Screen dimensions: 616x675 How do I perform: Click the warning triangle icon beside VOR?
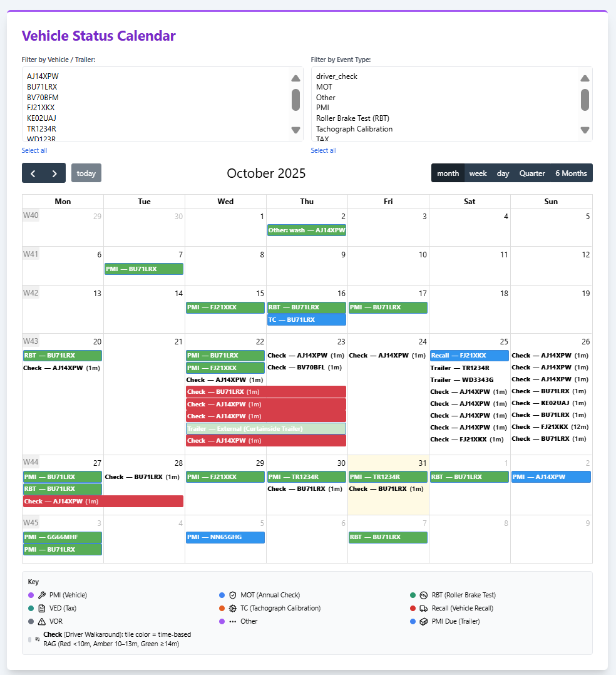[42, 621]
